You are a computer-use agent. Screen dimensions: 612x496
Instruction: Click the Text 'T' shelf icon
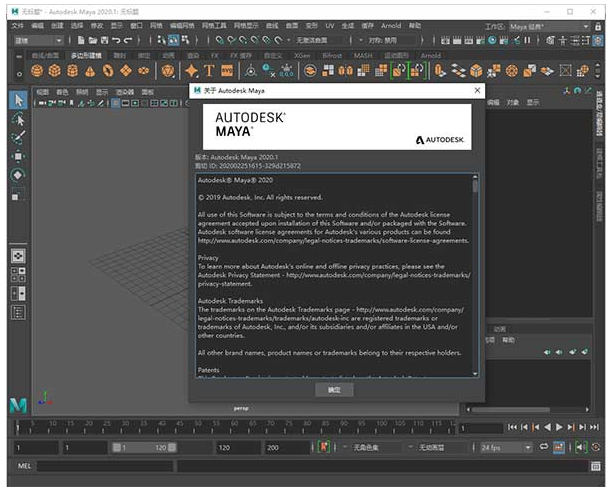[209, 71]
